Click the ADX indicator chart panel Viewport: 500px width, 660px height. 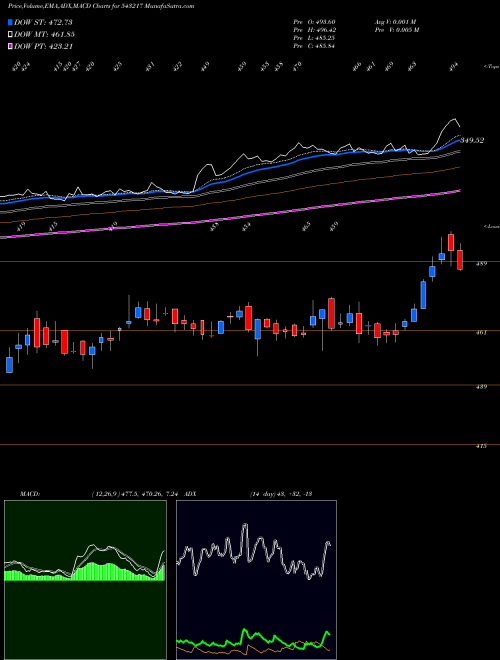256,580
